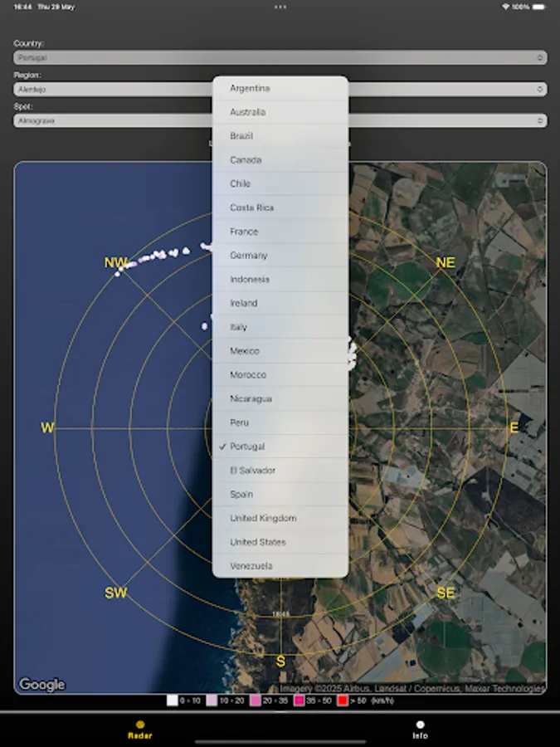The height and width of the screenshot is (747, 560).
Task: Click the W compass label
Action: pos(47,427)
